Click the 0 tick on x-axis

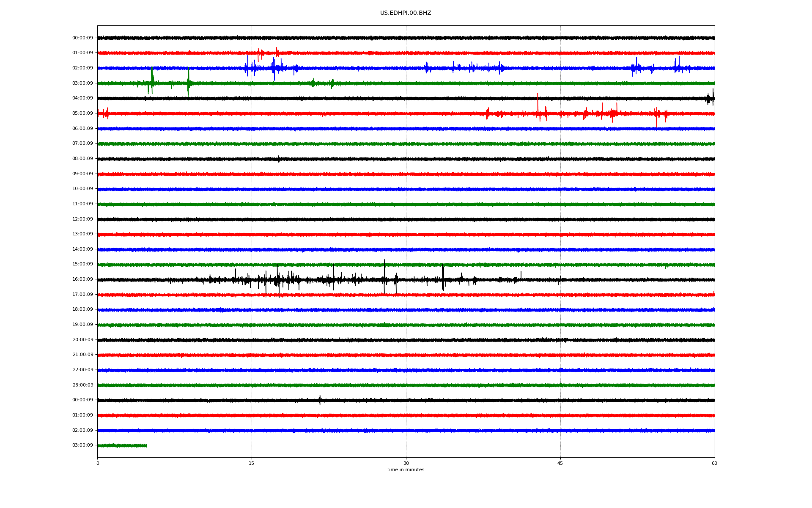point(98,463)
